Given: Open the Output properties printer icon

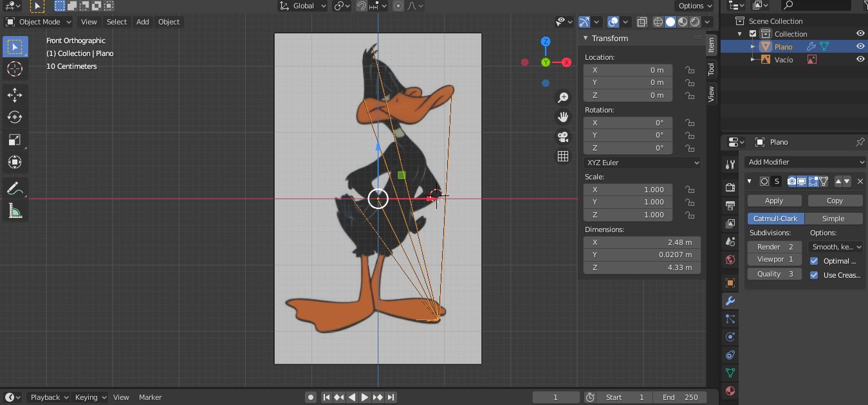Looking at the screenshot, I should [730, 206].
